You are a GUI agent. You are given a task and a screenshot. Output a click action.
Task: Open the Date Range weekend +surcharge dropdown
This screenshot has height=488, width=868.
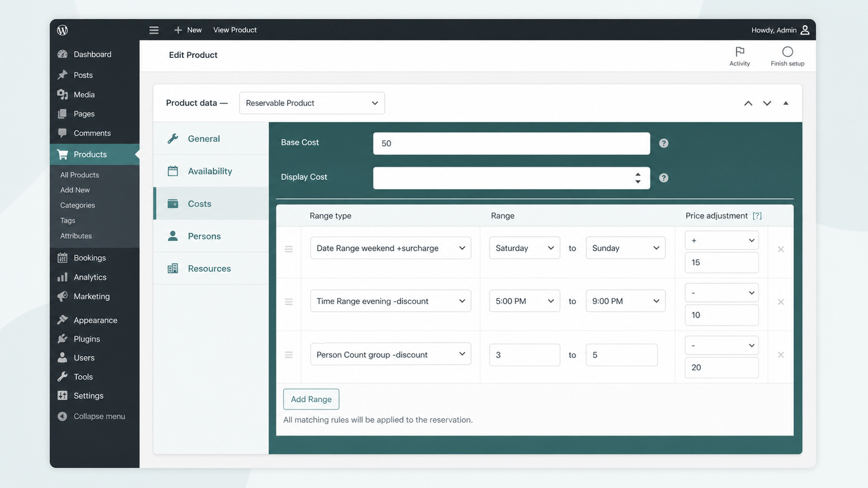pyautogui.click(x=391, y=248)
